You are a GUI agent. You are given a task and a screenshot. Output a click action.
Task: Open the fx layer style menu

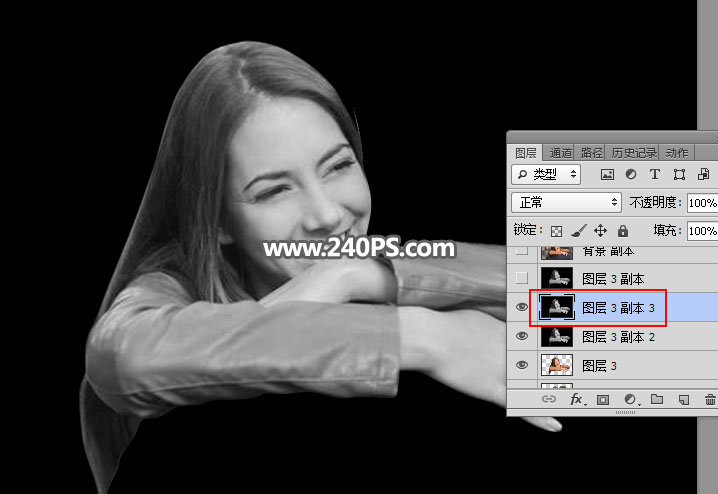pos(577,399)
